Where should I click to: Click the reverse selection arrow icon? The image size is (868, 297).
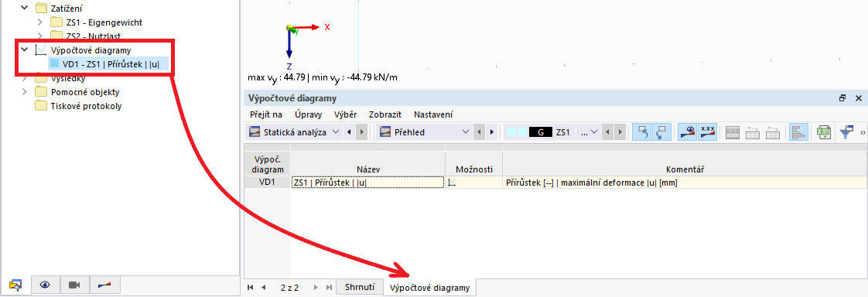[x=661, y=132]
